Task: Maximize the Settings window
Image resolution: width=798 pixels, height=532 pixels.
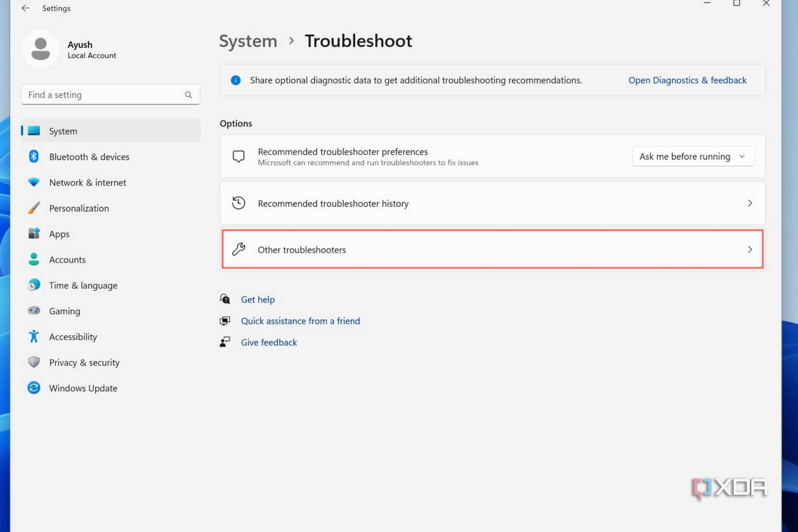Action: (737, 3)
